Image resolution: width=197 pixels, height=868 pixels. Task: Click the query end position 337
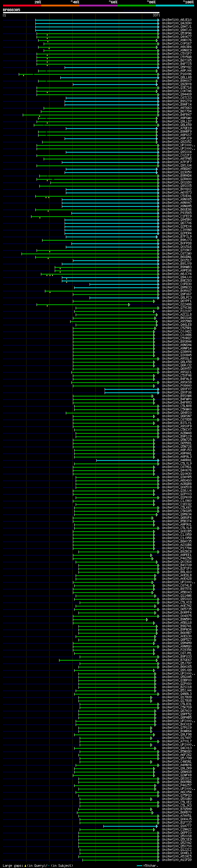155,15
